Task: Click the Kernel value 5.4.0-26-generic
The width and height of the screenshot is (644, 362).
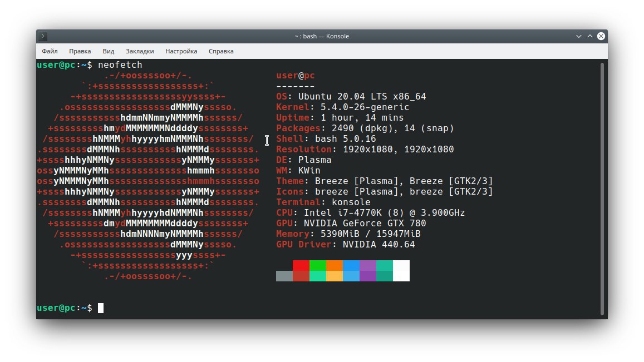Action: pos(365,107)
